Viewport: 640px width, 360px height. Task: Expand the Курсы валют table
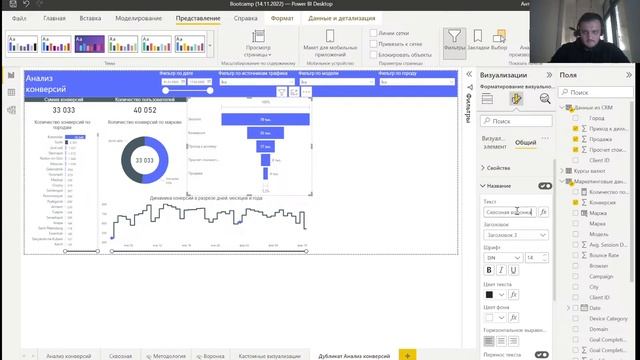click(562, 171)
